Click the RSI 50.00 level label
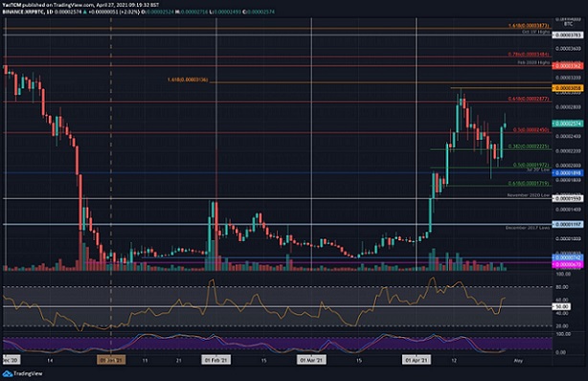Image resolution: width=588 pixels, height=381 pixels. point(561,306)
